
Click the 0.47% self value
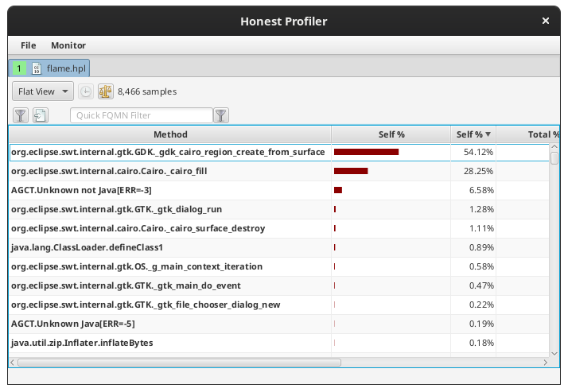(x=481, y=286)
